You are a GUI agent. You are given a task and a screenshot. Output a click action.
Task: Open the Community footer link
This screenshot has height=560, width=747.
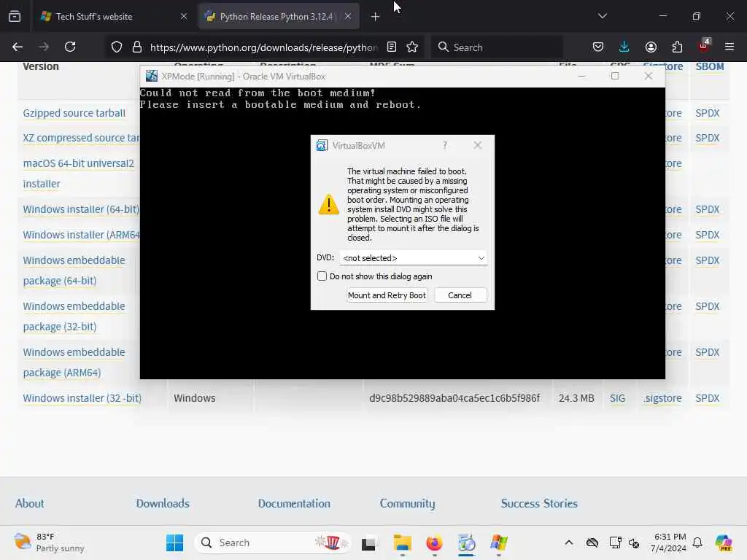(407, 504)
